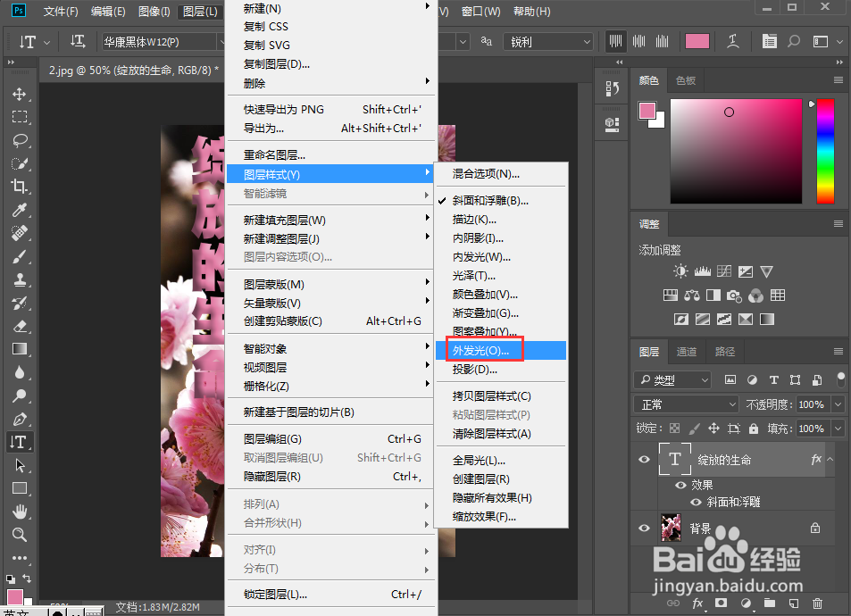The image size is (851, 616).
Task: Toggle text orientation button in options bar
Action: [78, 42]
